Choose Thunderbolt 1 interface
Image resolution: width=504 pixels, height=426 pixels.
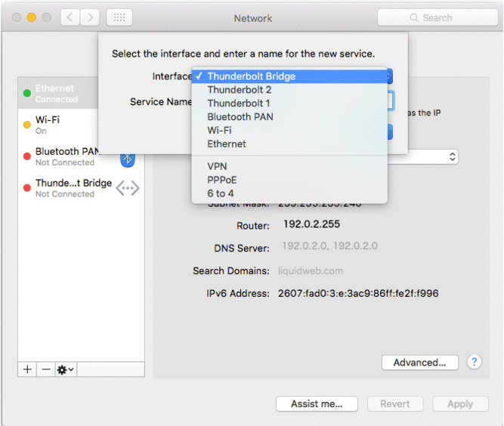[289, 103]
